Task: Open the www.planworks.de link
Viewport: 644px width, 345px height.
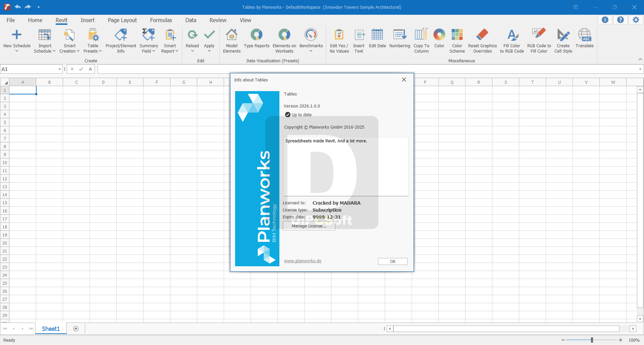Action: pyautogui.click(x=303, y=261)
